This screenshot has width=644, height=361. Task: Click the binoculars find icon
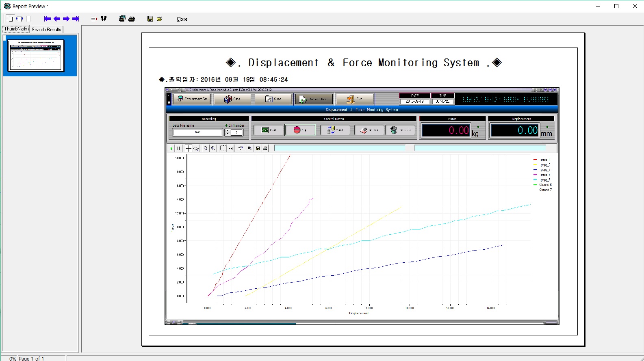pyautogui.click(x=104, y=19)
